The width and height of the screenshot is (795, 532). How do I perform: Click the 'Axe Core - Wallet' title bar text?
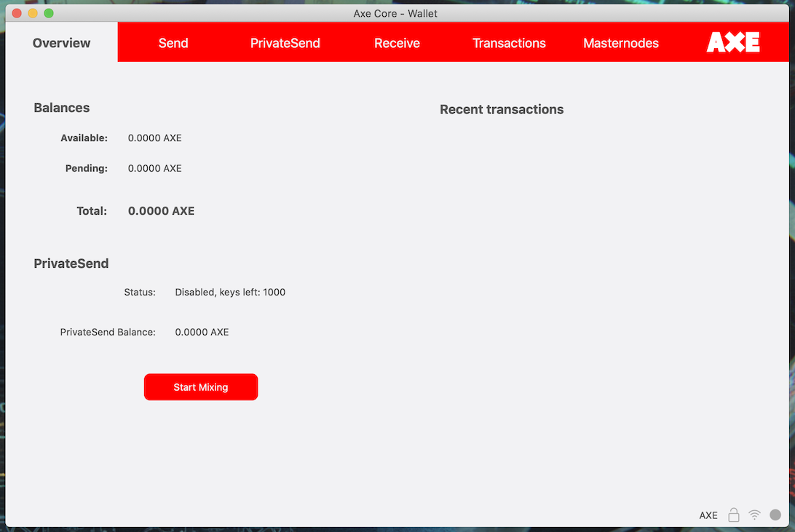coord(395,14)
